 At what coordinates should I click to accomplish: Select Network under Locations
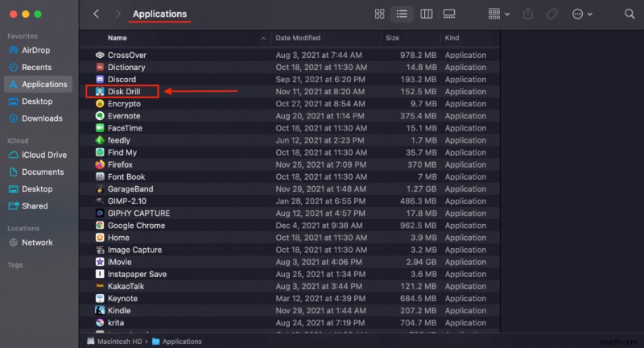[37, 242]
